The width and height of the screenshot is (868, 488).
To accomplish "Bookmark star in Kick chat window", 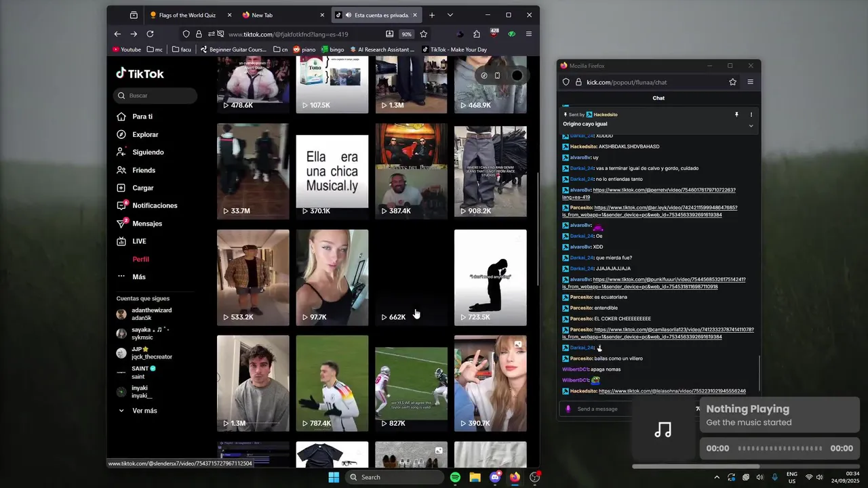I will pyautogui.click(x=732, y=82).
